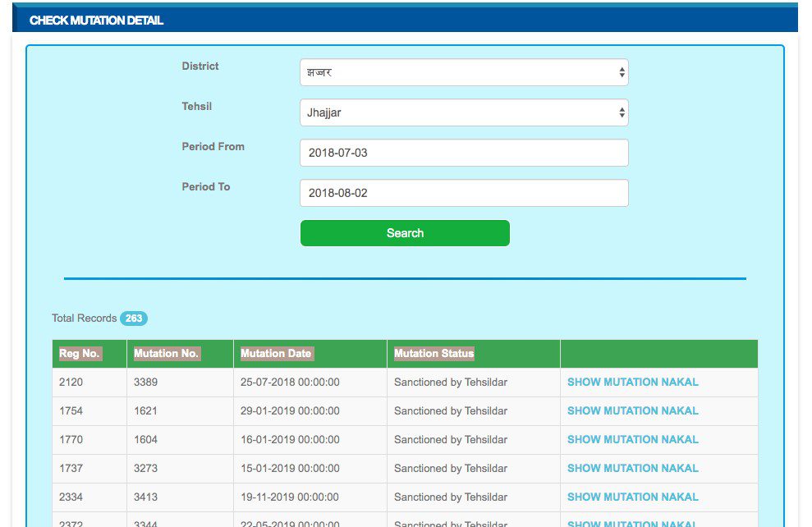
Task: Show mutation nakal for Reg No 2120
Action: (x=632, y=382)
